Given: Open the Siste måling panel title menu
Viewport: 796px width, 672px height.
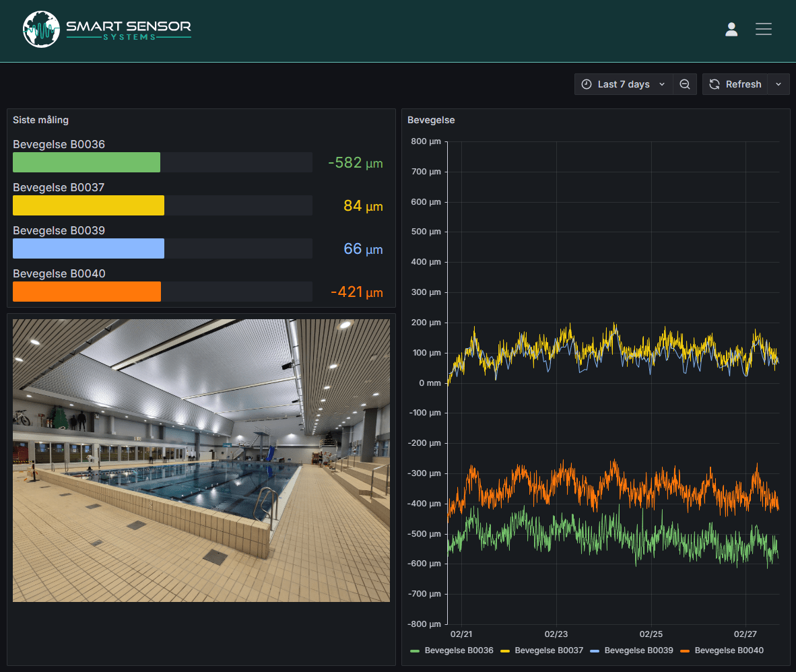Looking at the screenshot, I should coord(40,120).
